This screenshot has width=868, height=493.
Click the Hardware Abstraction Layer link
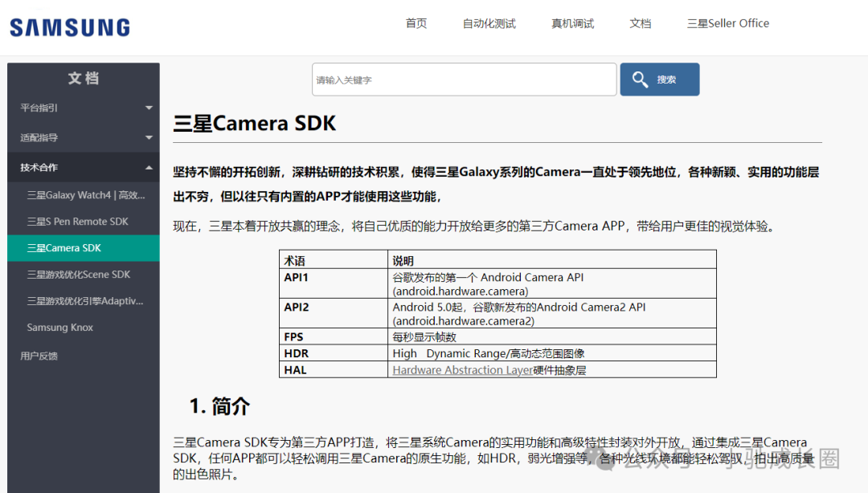[x=463, y=370]
